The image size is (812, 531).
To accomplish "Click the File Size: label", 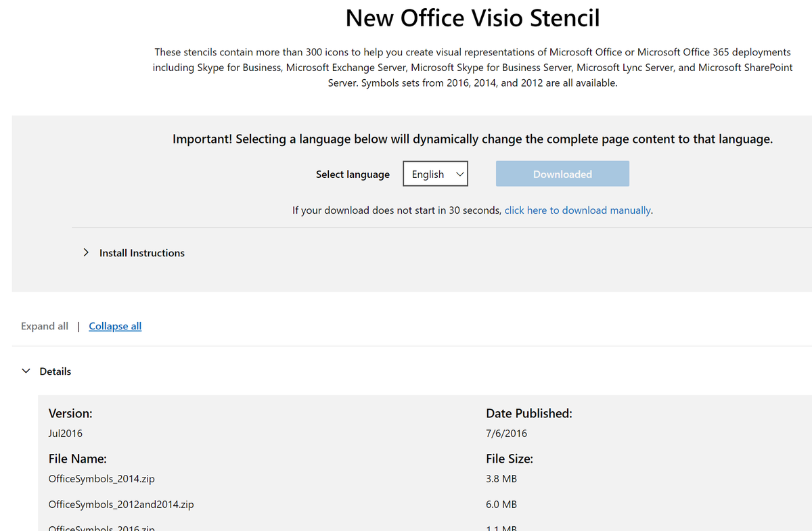I will [510, 459].
